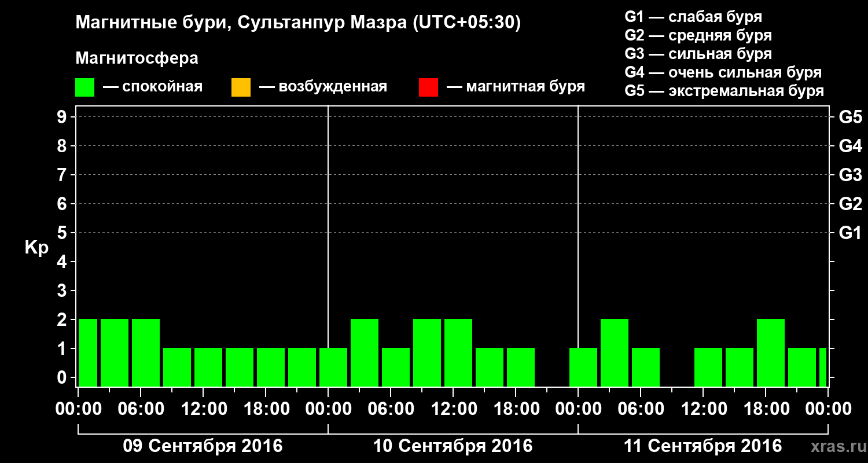Click the 18:00 time label under 09 Сентября

tap(266, 409)
